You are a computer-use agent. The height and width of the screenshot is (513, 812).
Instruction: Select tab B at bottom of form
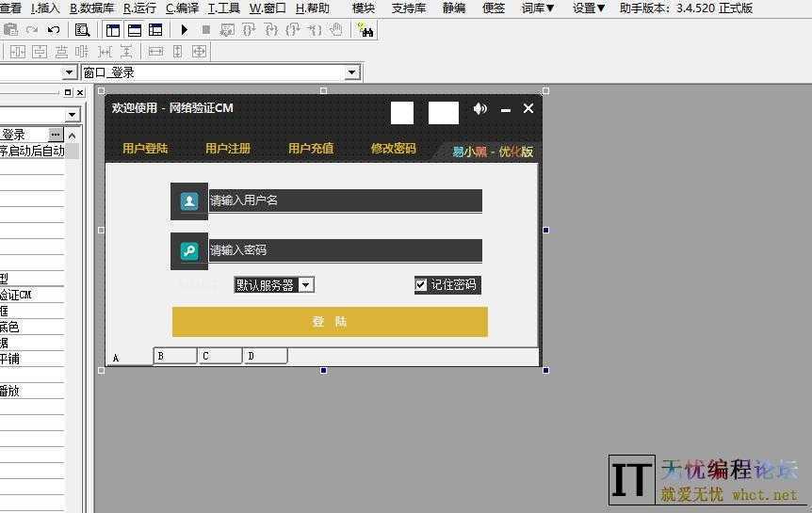point(175,356)
